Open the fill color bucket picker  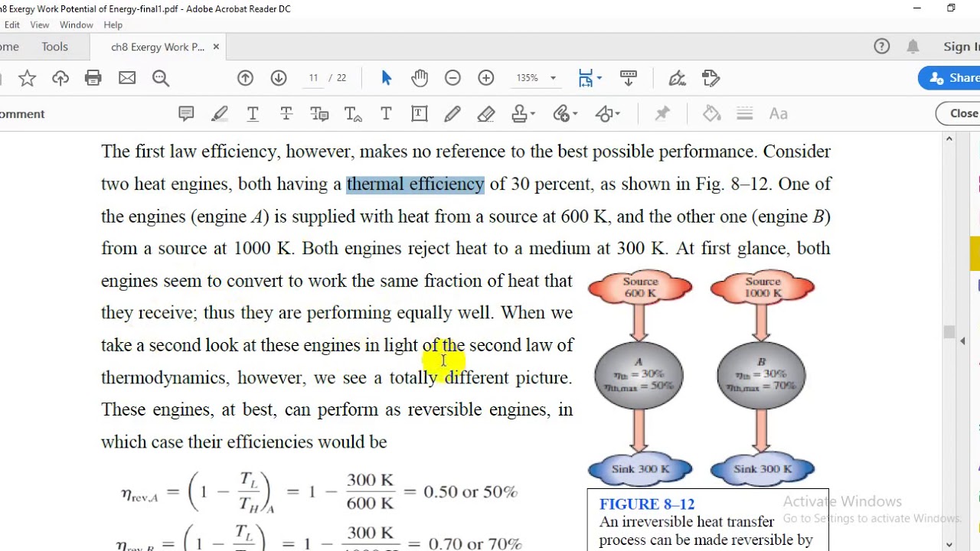712,114
